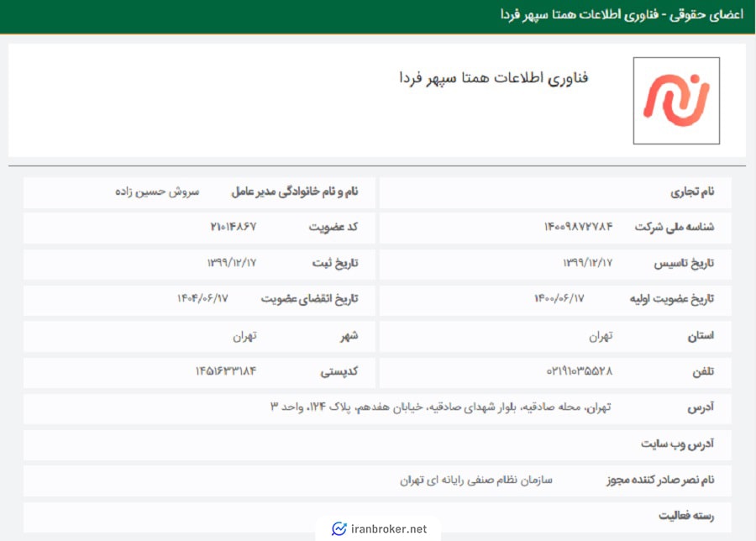
Task: Click the managing director name سروش حسین زاده
Action: 157,192
